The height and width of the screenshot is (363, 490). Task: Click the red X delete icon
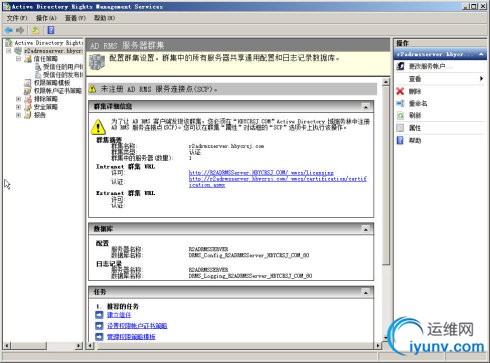click(400, 91)
